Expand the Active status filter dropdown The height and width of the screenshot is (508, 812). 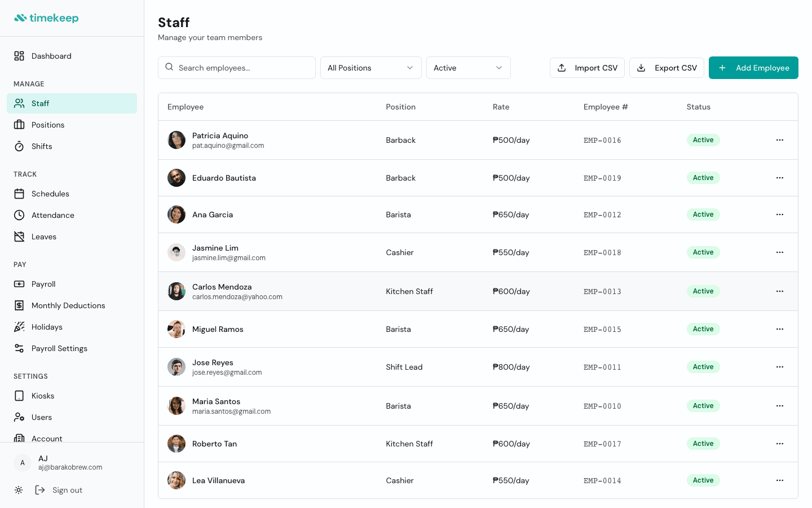[x=468, y=68]
